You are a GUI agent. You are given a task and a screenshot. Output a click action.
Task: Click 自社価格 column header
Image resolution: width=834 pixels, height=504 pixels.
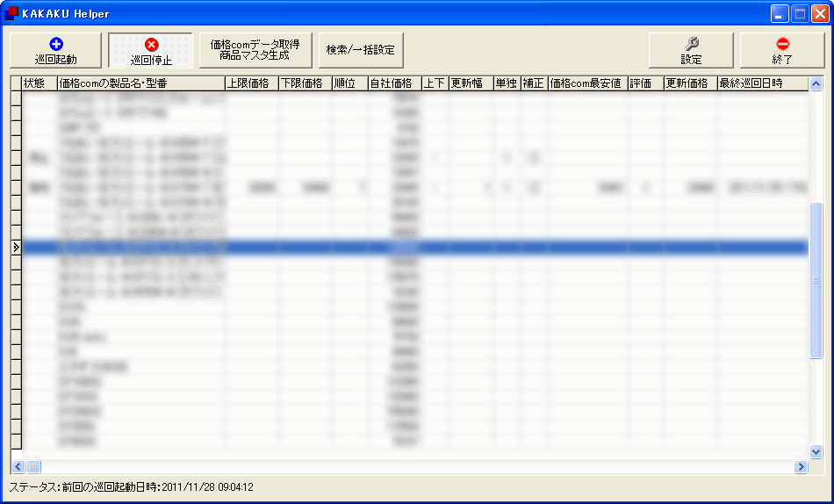395,83
